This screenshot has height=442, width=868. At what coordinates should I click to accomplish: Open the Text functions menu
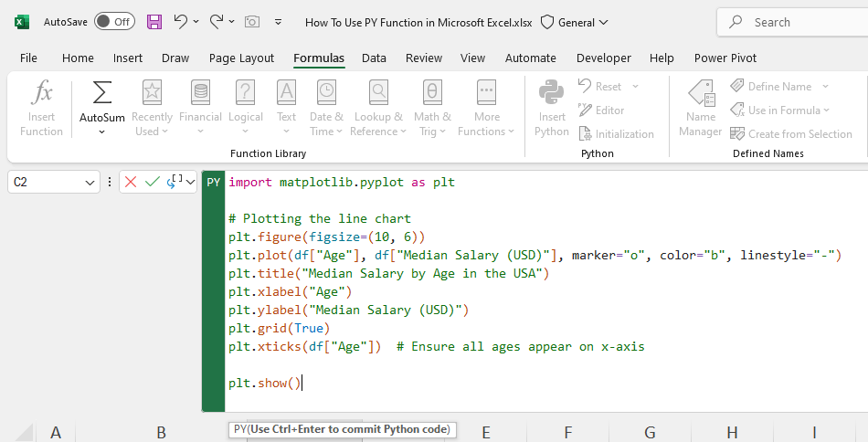point(286,109)
